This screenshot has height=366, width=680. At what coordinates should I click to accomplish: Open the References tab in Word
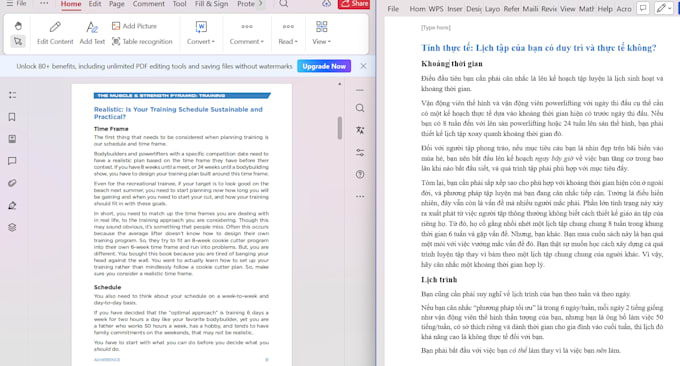tap(511, 9)
